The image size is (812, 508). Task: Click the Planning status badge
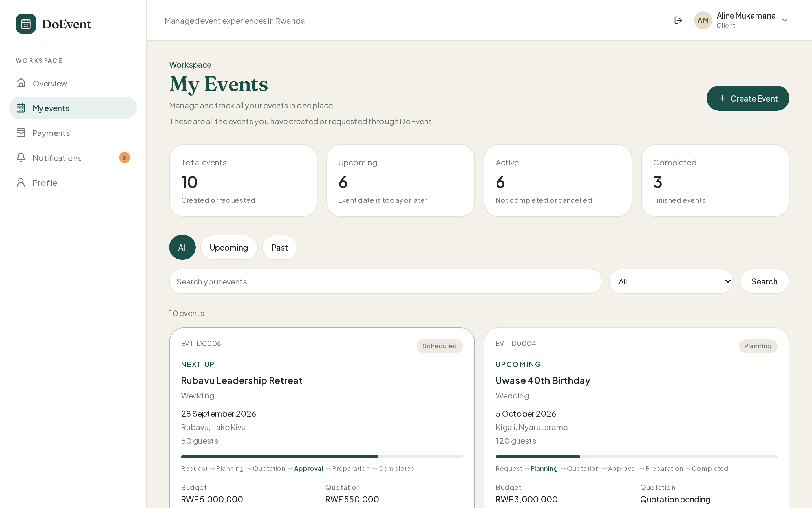758,346
